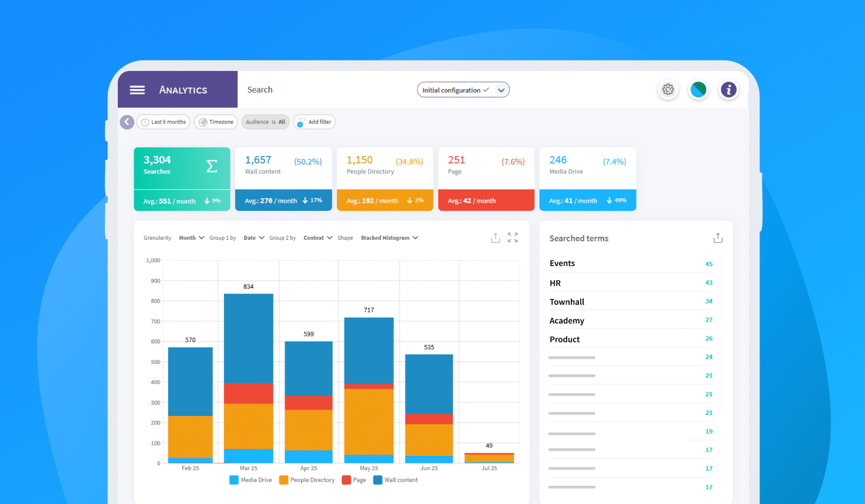Click the purple back arrow button
The height and width of the screenshot is (504, 865).
pos(127,122)
